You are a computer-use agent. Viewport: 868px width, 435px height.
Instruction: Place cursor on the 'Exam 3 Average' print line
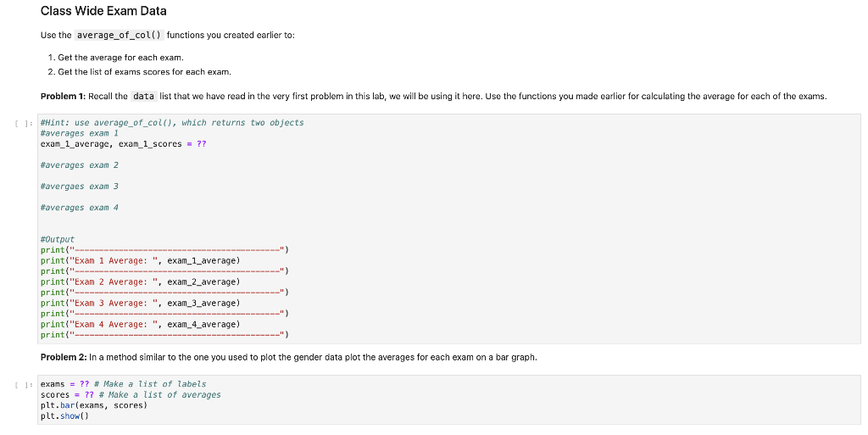141,304
